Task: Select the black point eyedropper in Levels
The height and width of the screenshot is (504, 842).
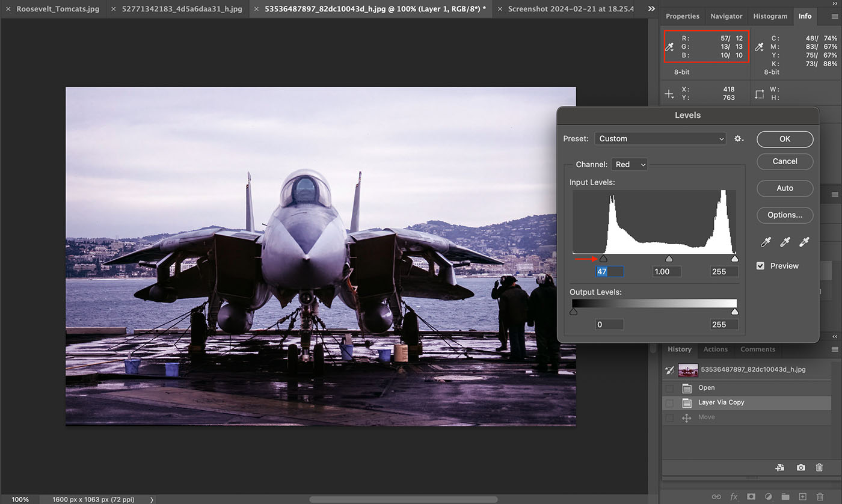Action: pos(766,242)
